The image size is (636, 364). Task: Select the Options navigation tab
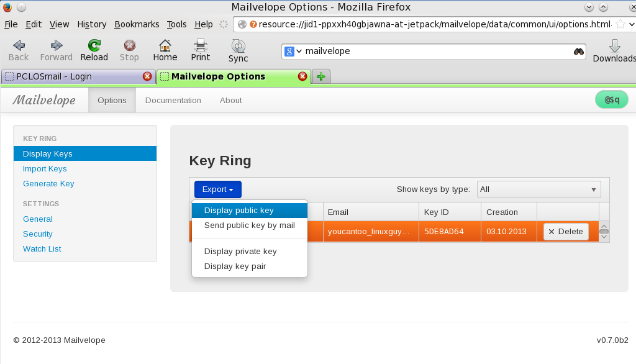(112, 100)
